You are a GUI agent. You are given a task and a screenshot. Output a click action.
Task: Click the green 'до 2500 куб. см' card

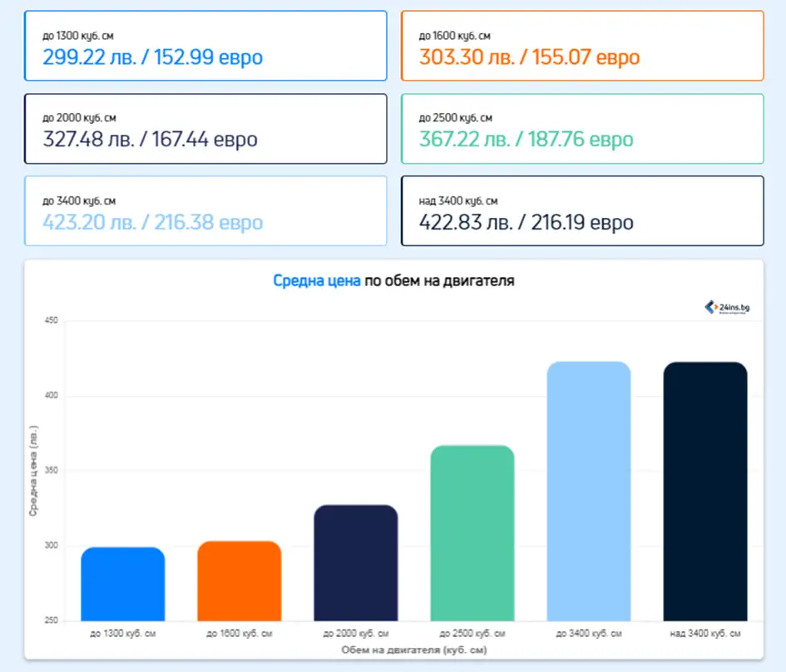pyautogui.click(x=581, y=129)
